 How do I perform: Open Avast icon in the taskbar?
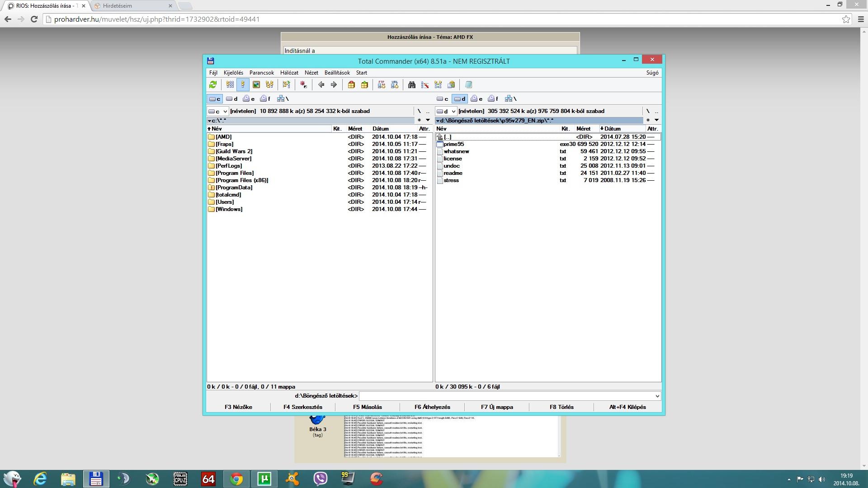coord(292,479)
